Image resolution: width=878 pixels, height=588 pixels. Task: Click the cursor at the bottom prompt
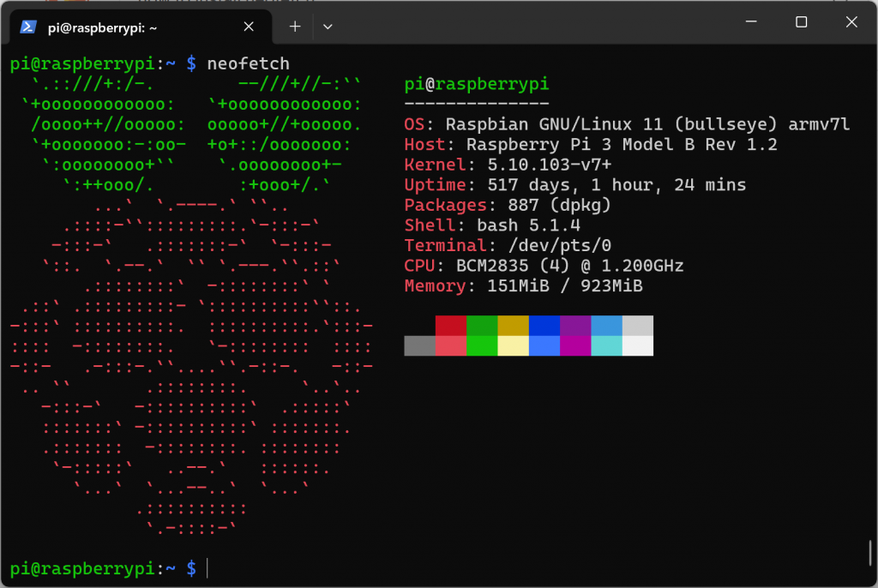click(x=207, y=567)
